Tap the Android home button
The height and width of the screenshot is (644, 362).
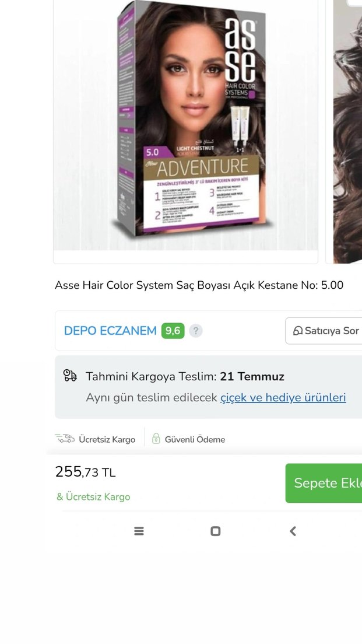coord(216,531)
